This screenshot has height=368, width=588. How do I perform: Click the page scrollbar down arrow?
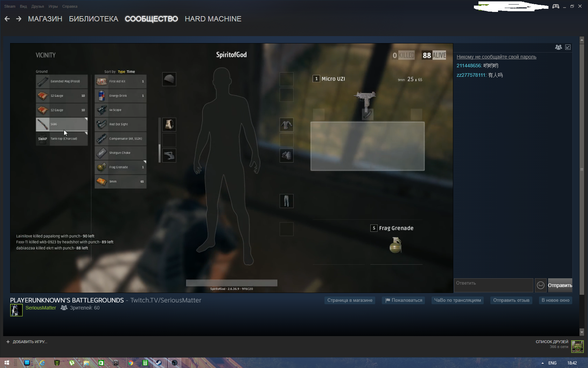pos(582,332)
